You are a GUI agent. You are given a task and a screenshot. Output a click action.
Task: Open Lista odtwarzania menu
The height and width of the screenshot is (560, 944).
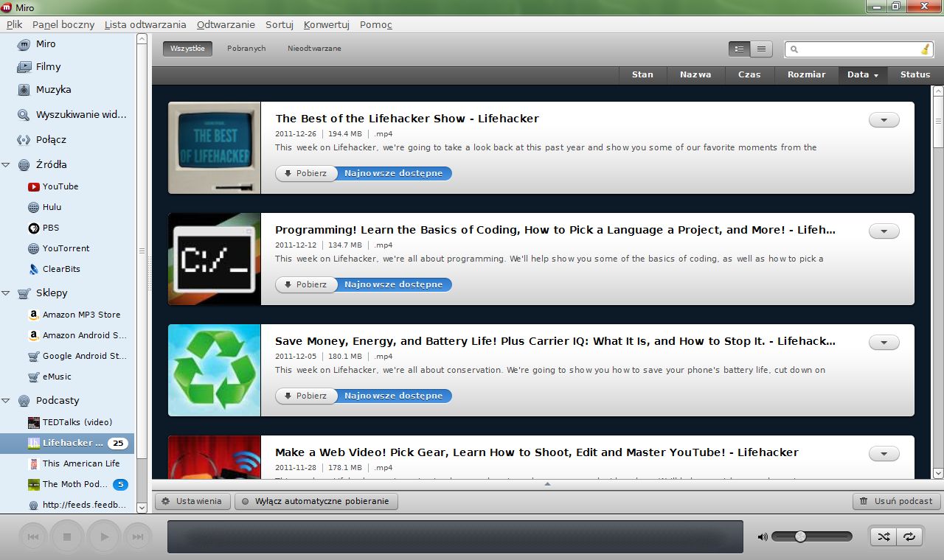tap(145, 24)
